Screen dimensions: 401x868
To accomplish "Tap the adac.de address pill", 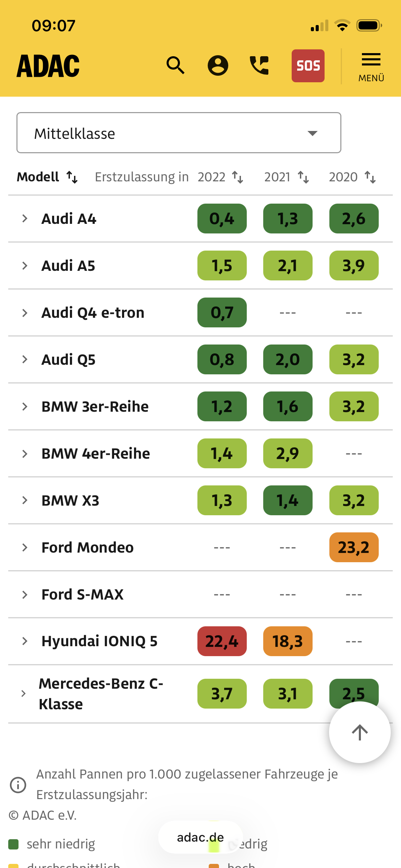I will coord(200,837).
